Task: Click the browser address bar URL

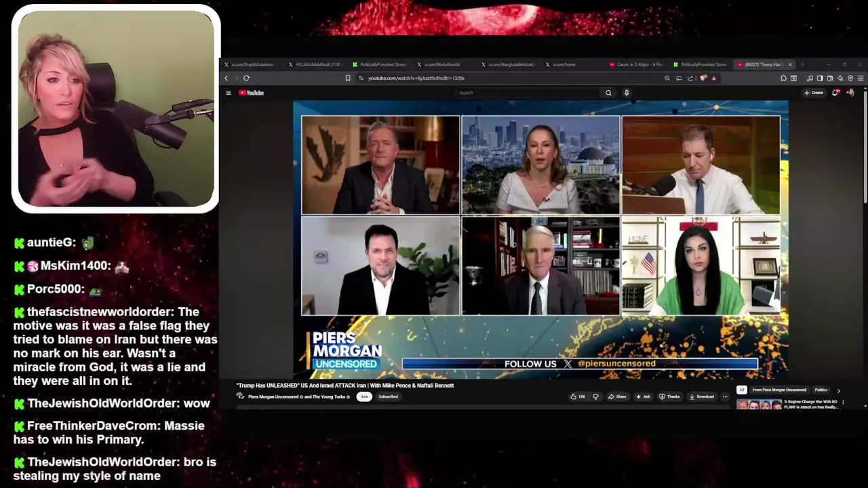Action: pyautogui.click(x=416, y=78)
